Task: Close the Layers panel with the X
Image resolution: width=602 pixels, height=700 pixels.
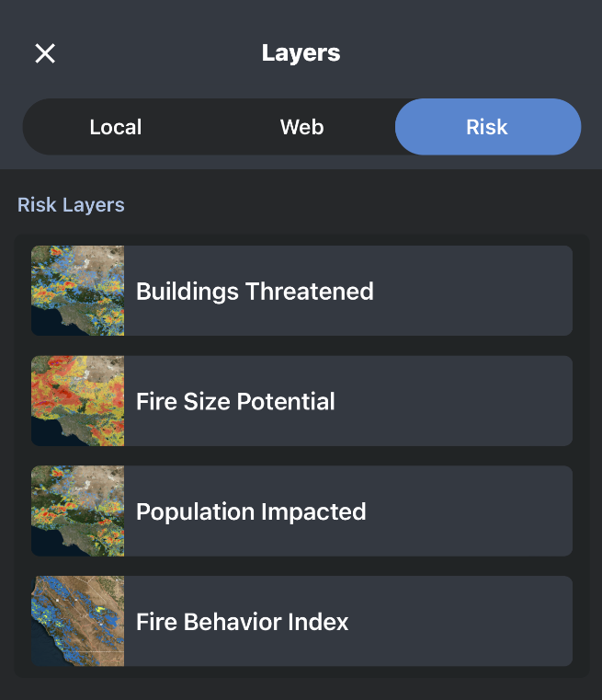Action: [x=45, y=53]
